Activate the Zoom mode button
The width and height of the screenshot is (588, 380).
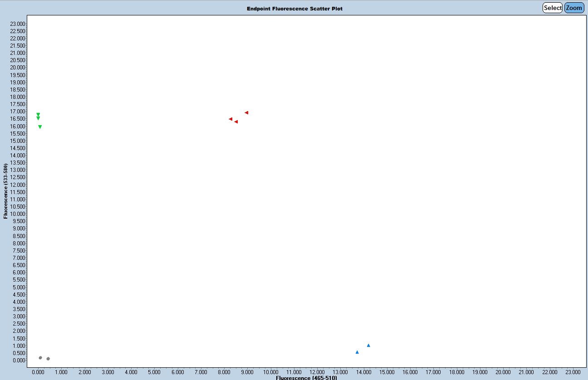coord(574,8)
